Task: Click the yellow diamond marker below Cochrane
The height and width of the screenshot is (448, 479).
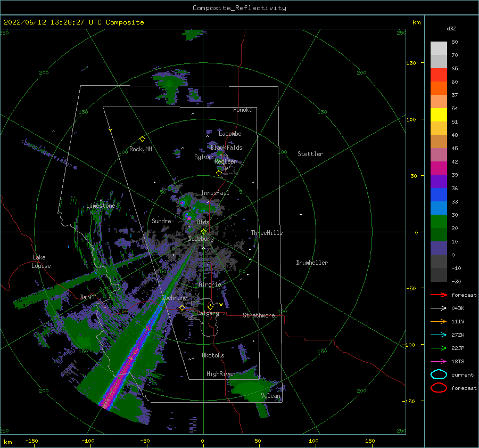Action: 182,307
